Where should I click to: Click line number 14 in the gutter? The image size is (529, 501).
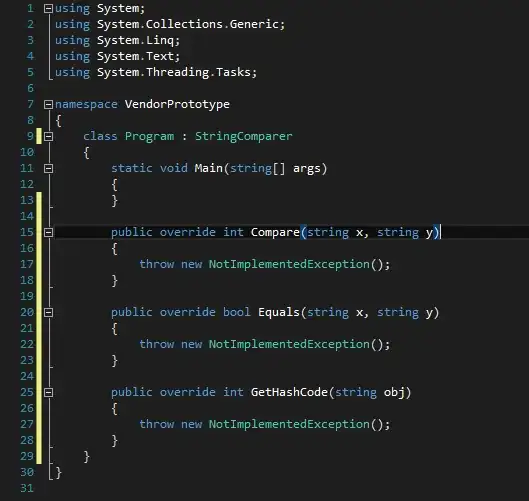[x=27, y=216]
